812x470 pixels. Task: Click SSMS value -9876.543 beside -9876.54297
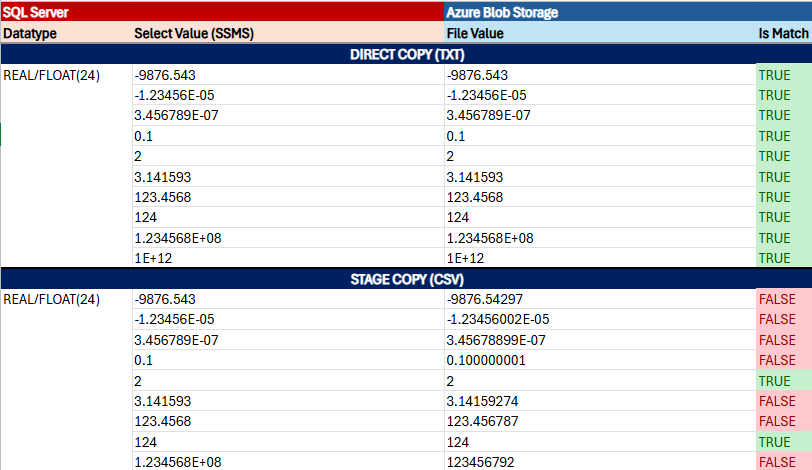point(288,299)
